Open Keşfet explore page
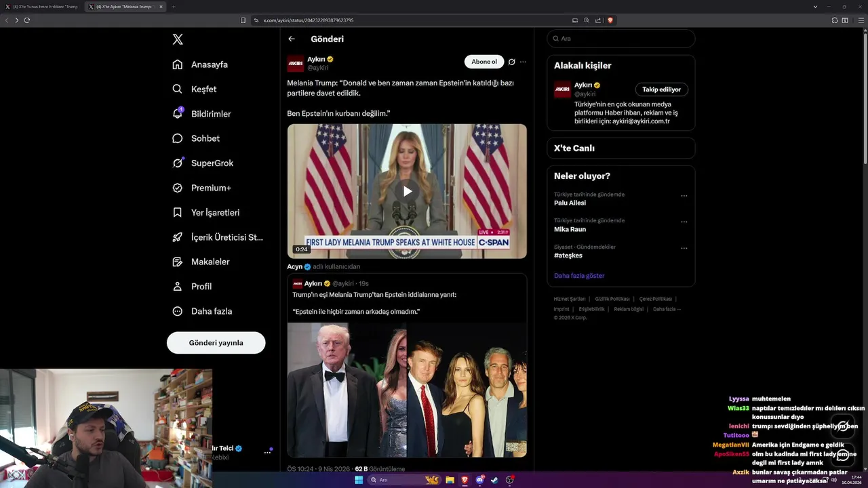868x488 pixels. (195, 89)
